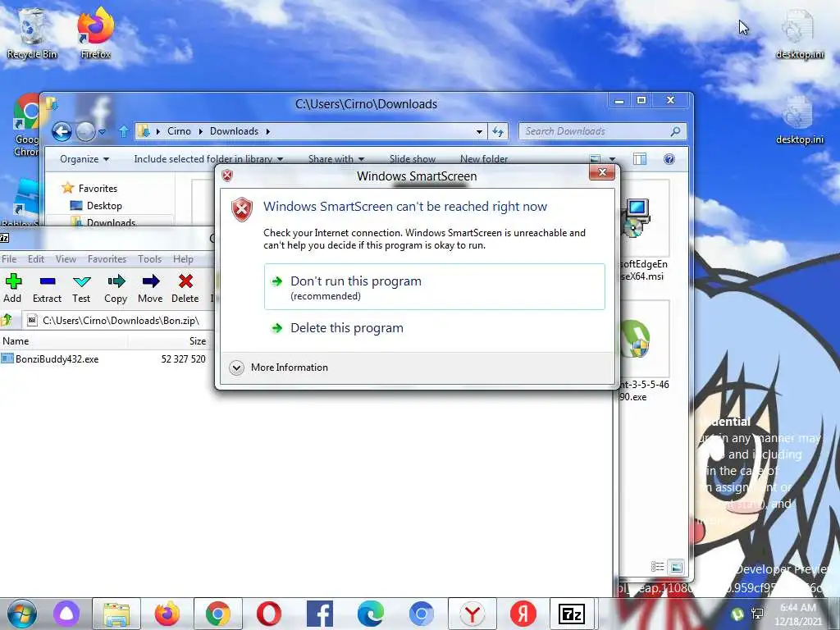
Task: Go up one folder in 7-Zip
Action: point(7,321)
